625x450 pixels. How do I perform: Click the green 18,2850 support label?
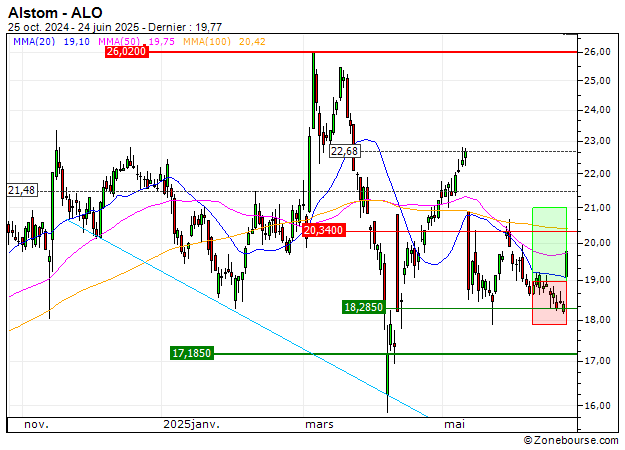pyautogui.click(x=364, y=307)
